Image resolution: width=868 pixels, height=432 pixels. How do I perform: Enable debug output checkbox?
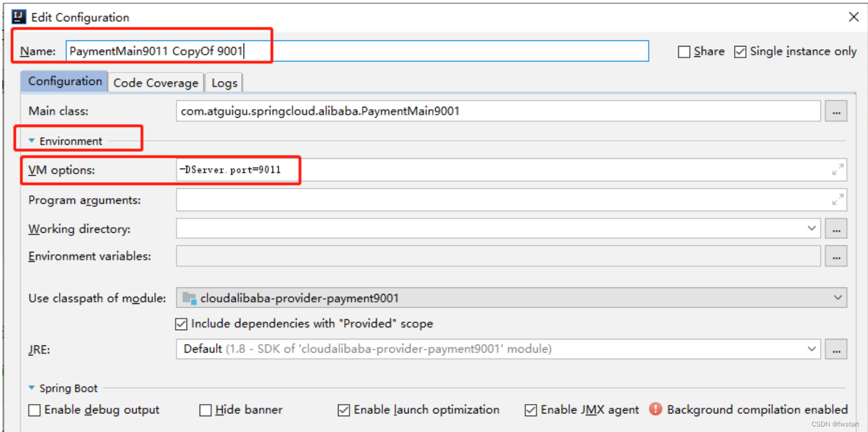click(34, 410)
